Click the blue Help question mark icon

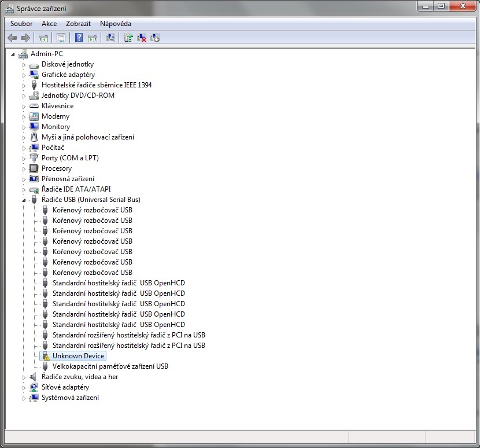pos(79,38)
